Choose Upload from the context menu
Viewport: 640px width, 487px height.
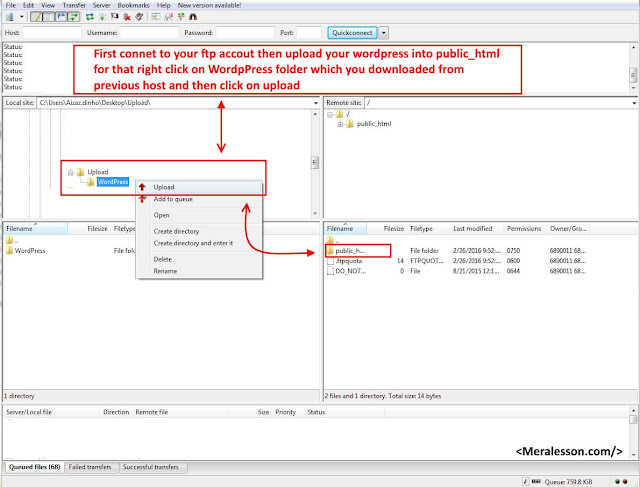tap(199, 187)
